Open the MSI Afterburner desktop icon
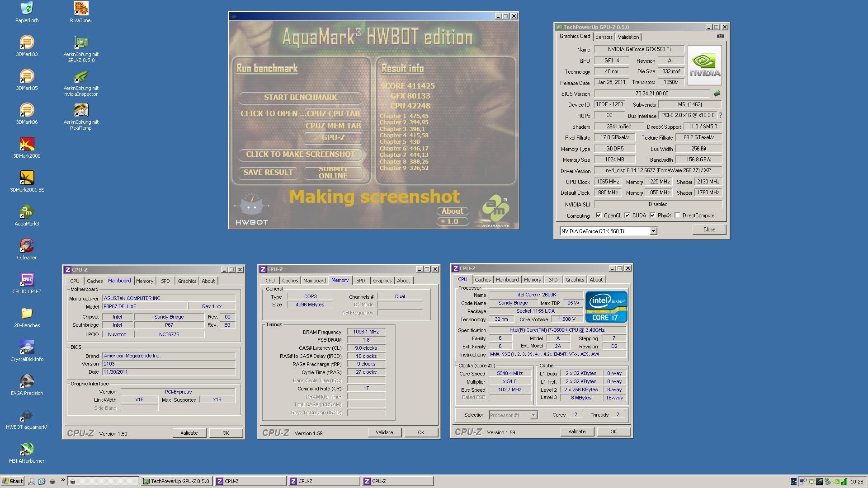 click(27, 449)
